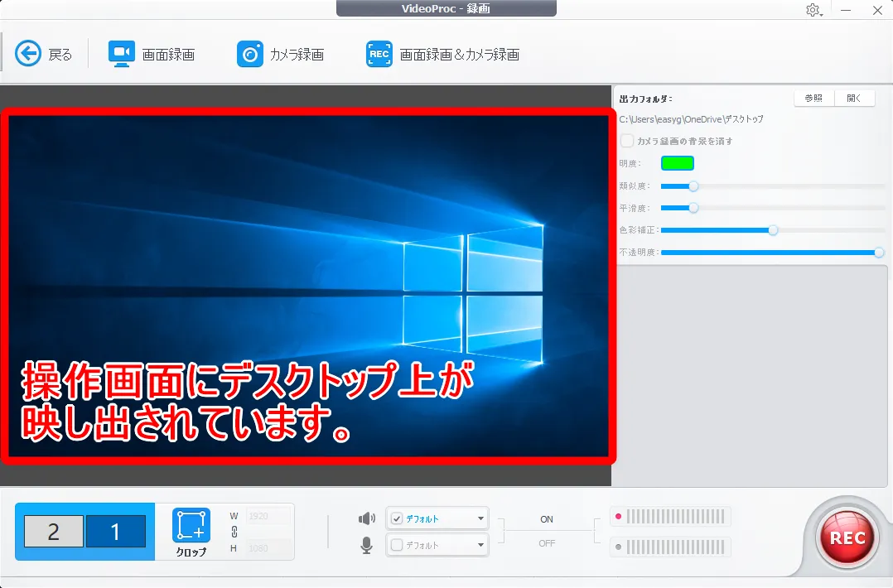Select the カメラ録画 camera recording mode
Viewport: 893px width, 588px height.
(x=280, y=54)
